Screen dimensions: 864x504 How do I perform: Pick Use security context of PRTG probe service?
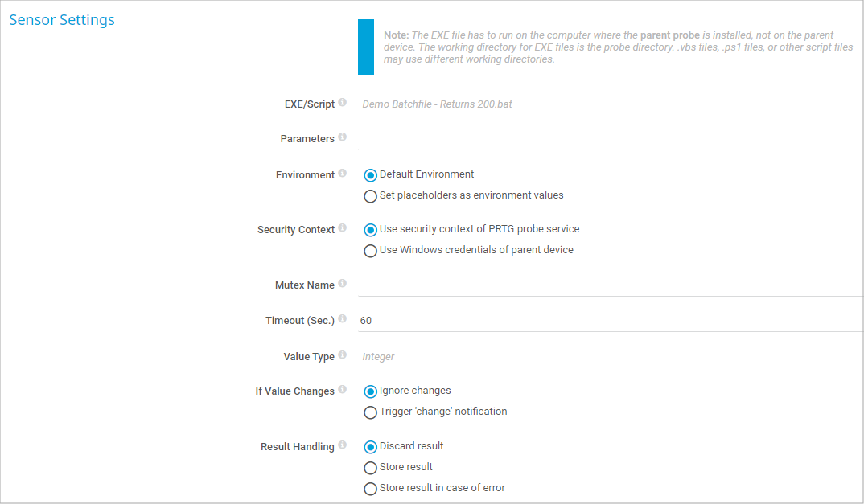(371, 230)
